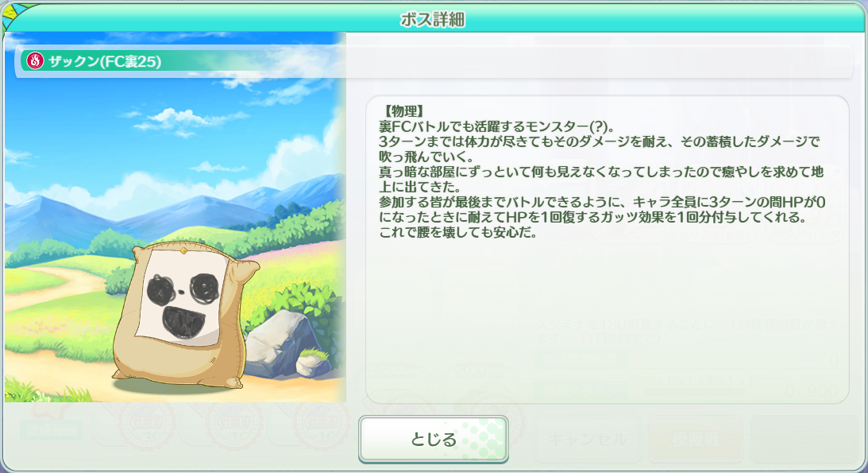The height and width of the screenshot is (473, 868).
Task: Click the faded blank button at bottom right
Action: tap(804, 439)
